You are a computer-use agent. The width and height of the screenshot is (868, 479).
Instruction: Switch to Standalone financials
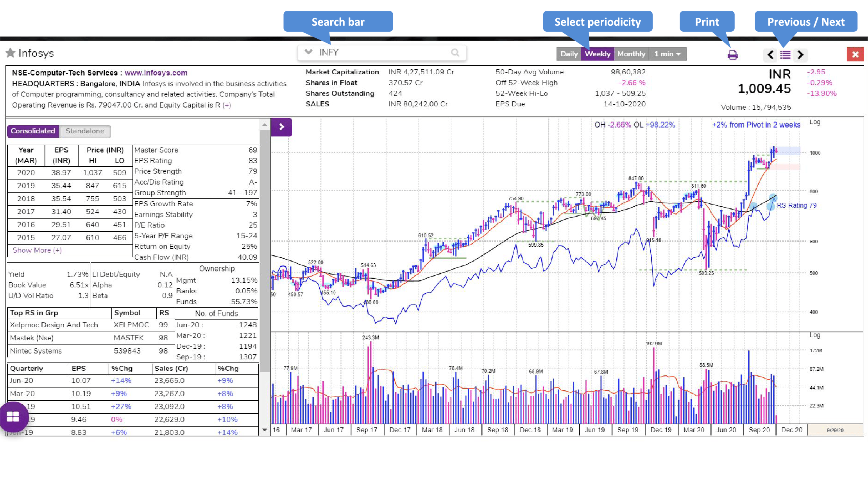pyautogui.click(x=85, y=131)
